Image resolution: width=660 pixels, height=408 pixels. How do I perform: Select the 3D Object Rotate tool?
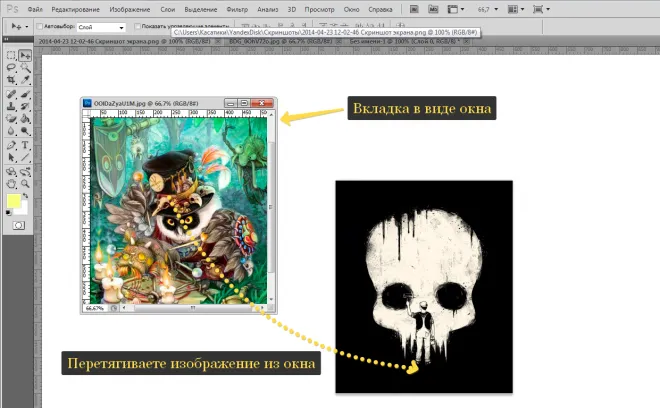(11, 172)
